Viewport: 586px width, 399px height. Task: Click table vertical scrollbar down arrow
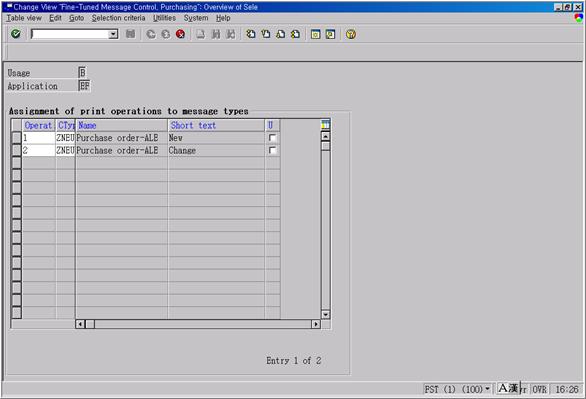[326, 315]
